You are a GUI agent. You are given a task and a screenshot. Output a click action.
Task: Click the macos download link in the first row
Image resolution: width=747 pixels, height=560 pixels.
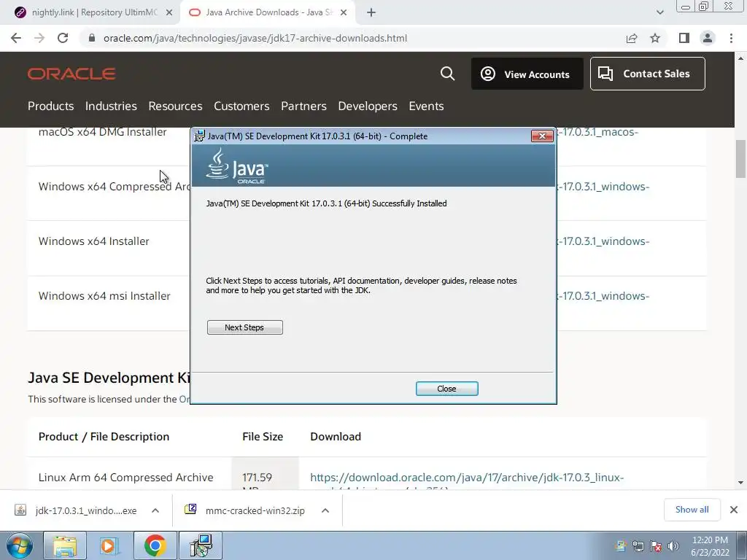[x=598, y=132]
